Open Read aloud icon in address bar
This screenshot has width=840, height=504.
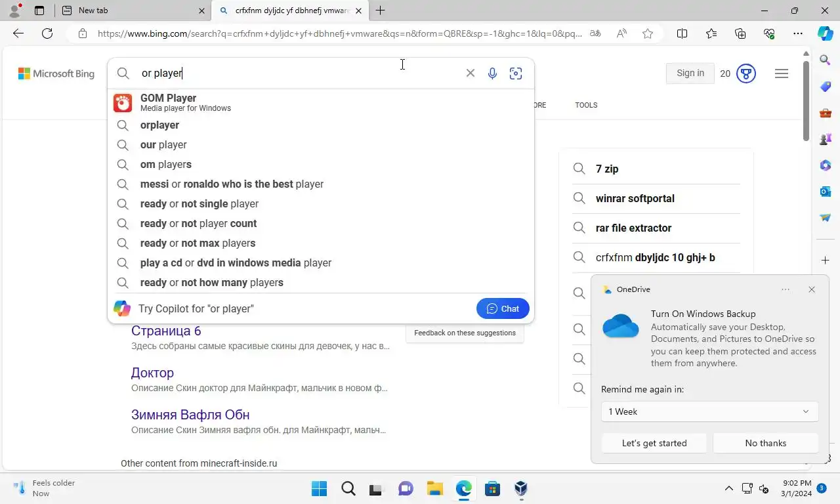point(621,33)
